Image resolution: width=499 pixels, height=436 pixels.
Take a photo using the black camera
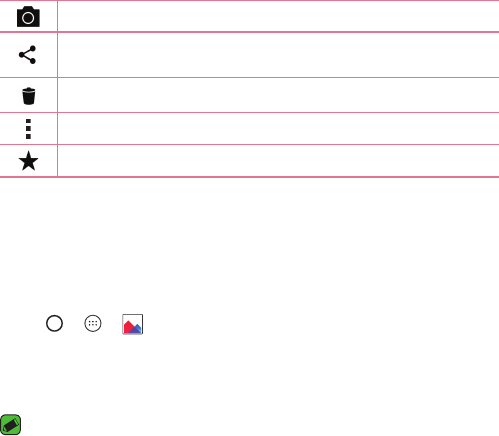(x=28, y=16)
